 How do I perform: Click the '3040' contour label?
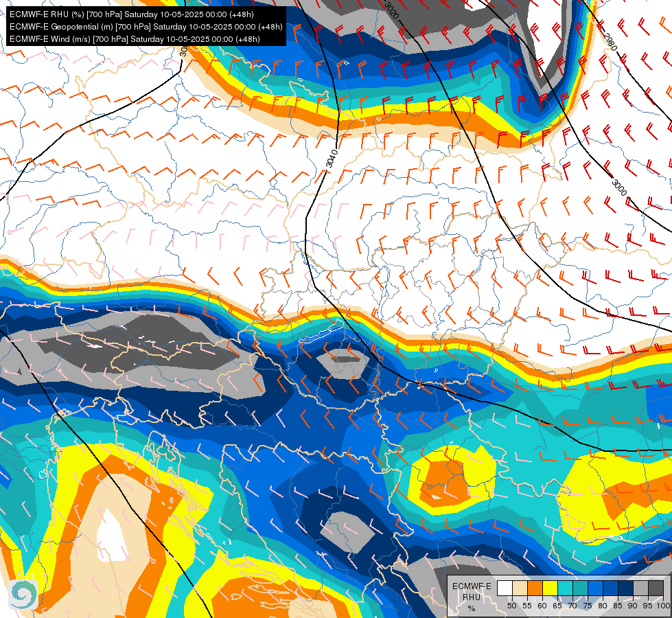[x=332, y=158]
